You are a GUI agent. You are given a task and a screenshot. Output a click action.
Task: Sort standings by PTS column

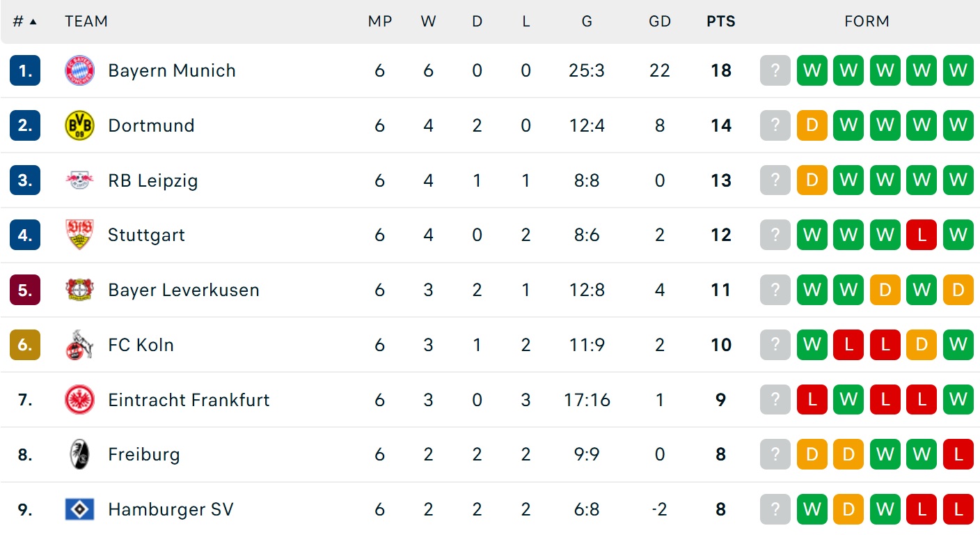click(720, 22)
